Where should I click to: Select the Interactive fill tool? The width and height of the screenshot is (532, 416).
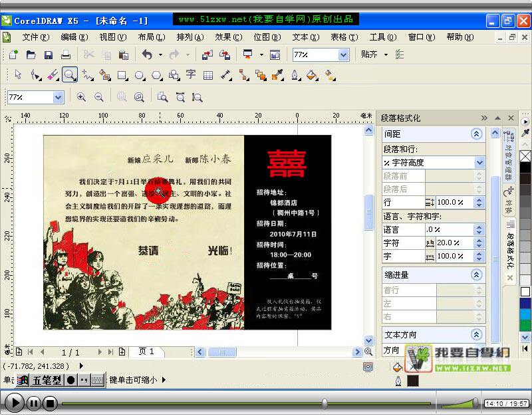[x=329, y=74]
